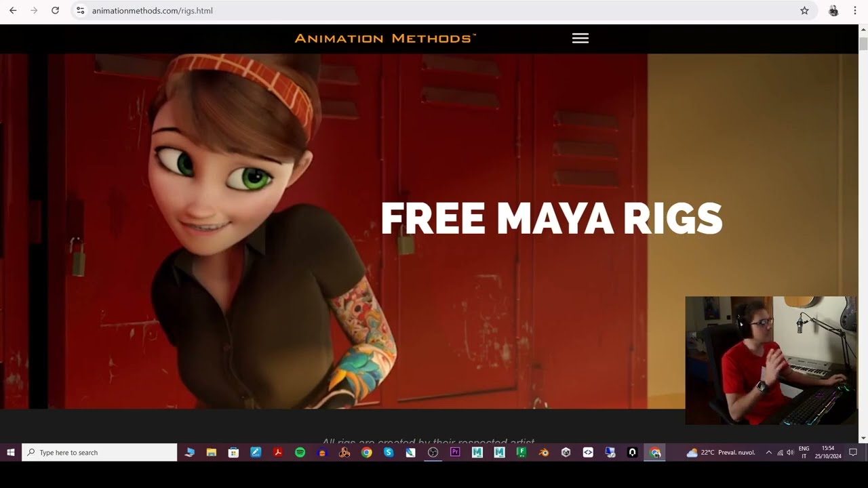Click the FREE MAYA RIGS heading
This screenshot has height=488, width=868.
coord(551,218)
